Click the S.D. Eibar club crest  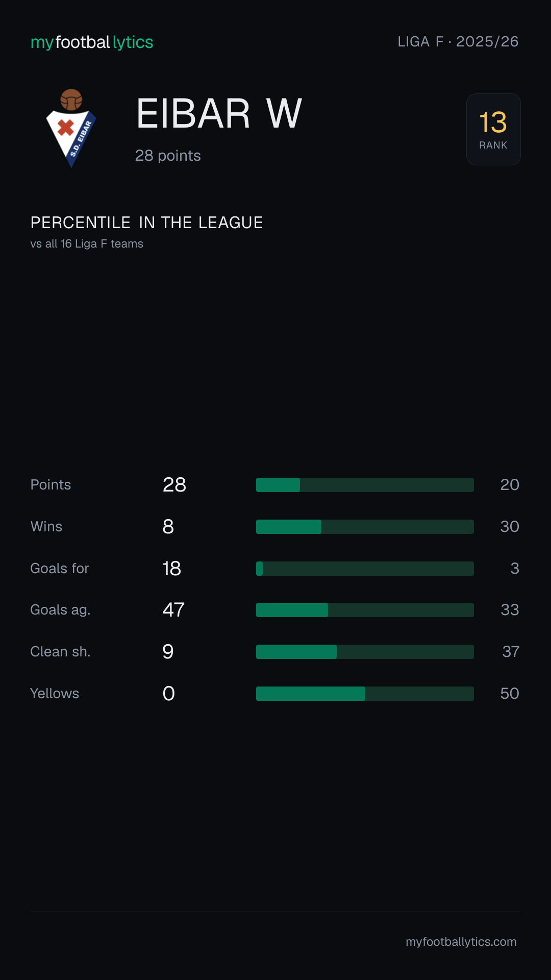click(x=71, y=129)
